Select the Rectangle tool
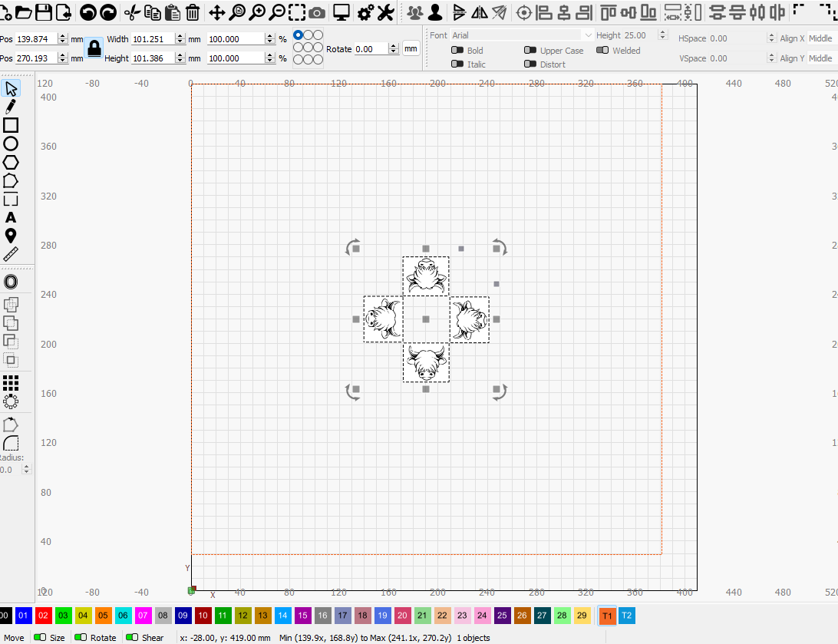This screenshot has height=644, width=838. (11, 125)
